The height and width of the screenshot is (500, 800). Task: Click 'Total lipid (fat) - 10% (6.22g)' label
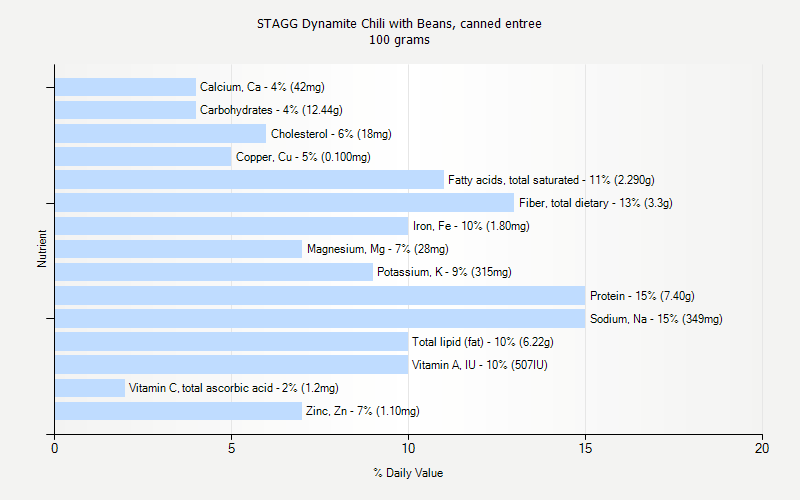pyautogui.click(x=483, y=341)
